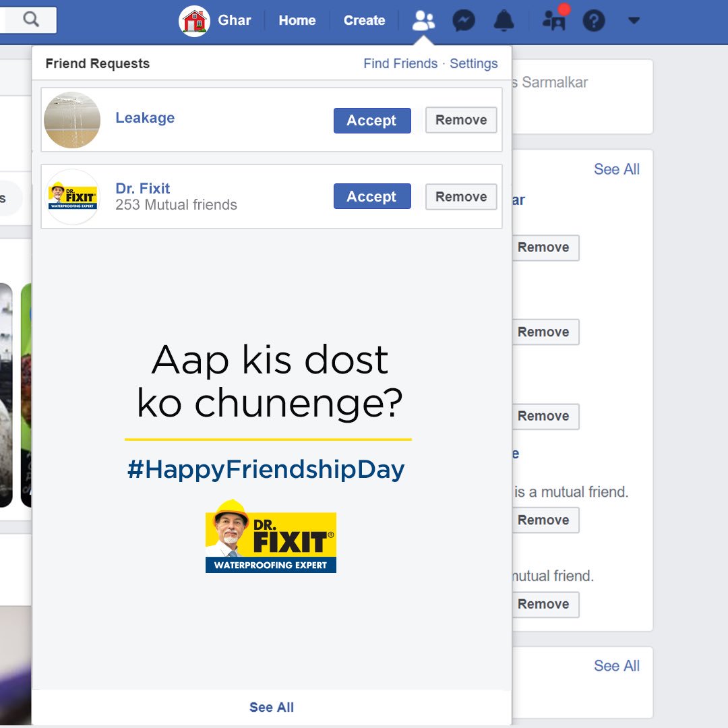Open the Friend Requests people icon
Image resolution: width=728 pixels, height=728 pixels.
coord(423,21)
